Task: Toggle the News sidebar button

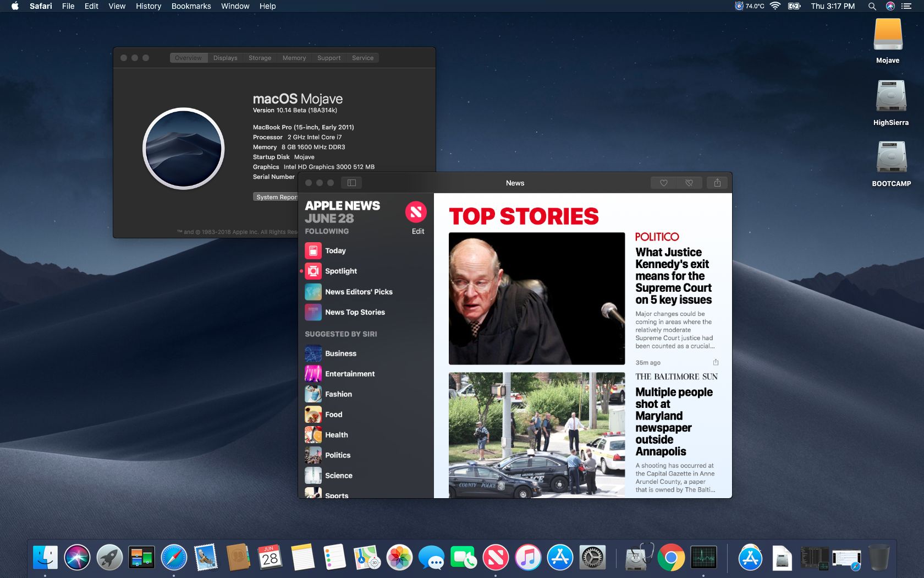Action: point(351,183)
